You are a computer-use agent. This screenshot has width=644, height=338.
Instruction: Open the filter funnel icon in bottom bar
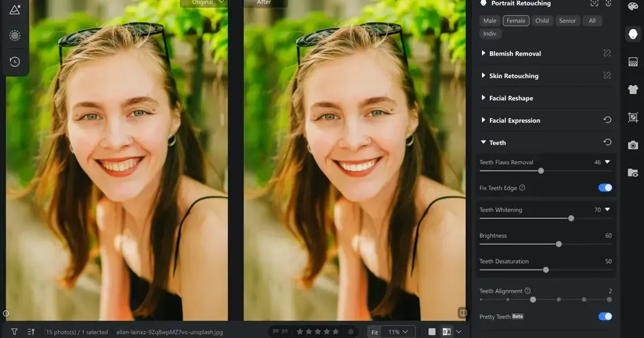[14, 332]
